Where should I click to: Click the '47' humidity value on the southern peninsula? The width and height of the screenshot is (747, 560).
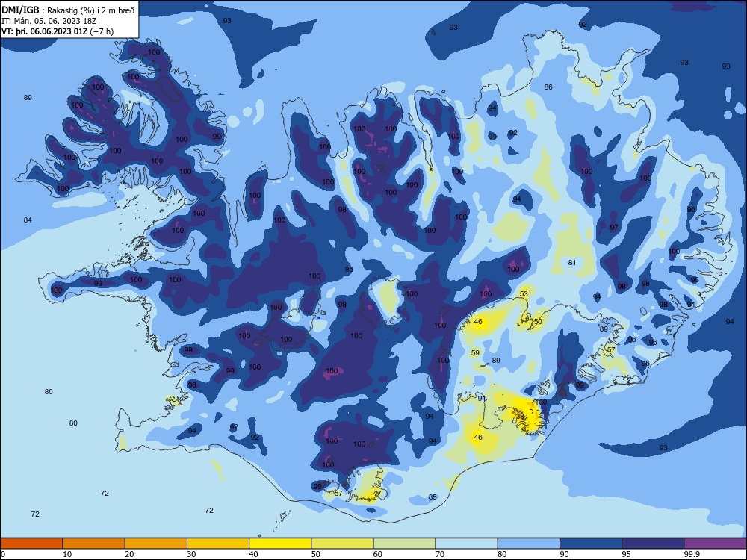click(377, 494)
